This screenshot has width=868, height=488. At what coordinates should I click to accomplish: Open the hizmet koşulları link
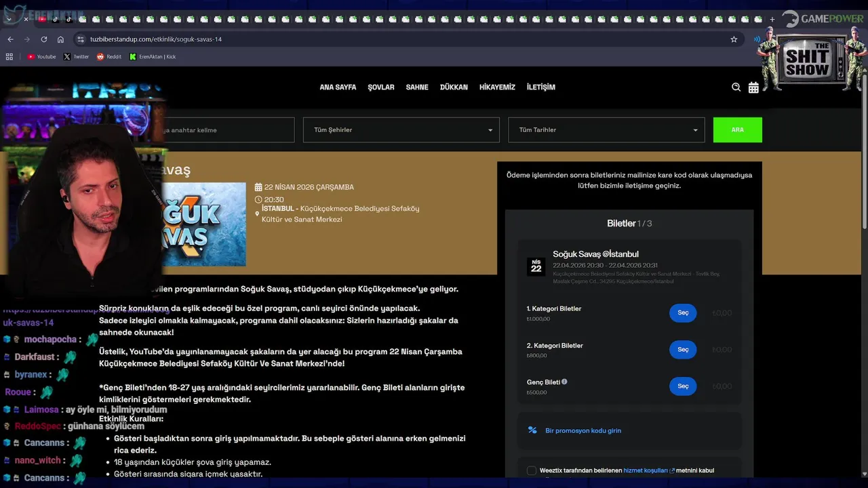pyautogui.click(x=646, y=470)
